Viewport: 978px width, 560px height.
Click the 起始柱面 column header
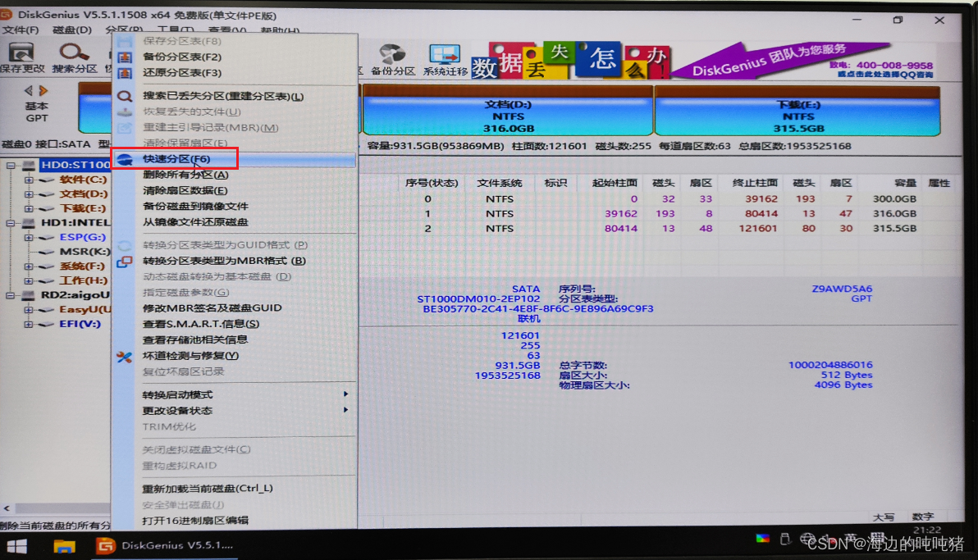[x=615, y=183]
